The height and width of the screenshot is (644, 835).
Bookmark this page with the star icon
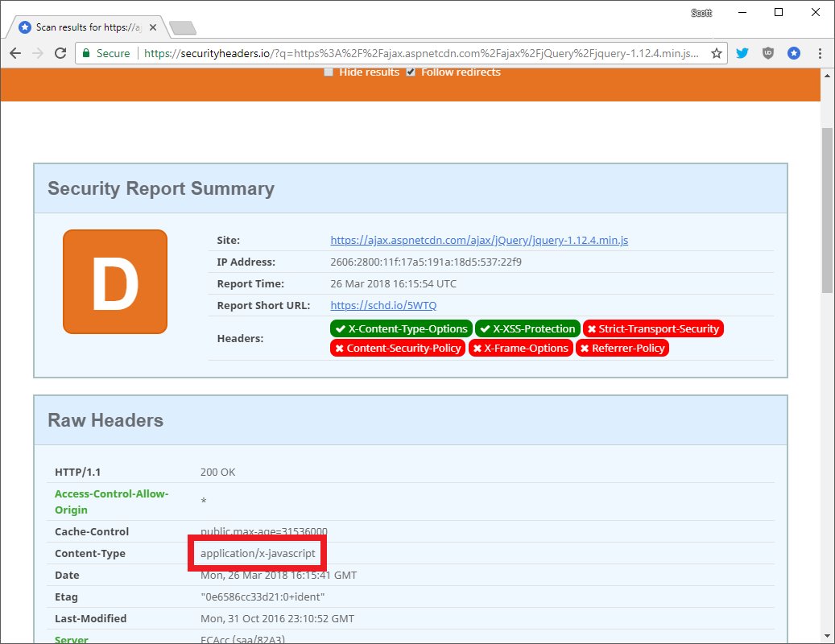pyautogui.click(x=717, y=53)
